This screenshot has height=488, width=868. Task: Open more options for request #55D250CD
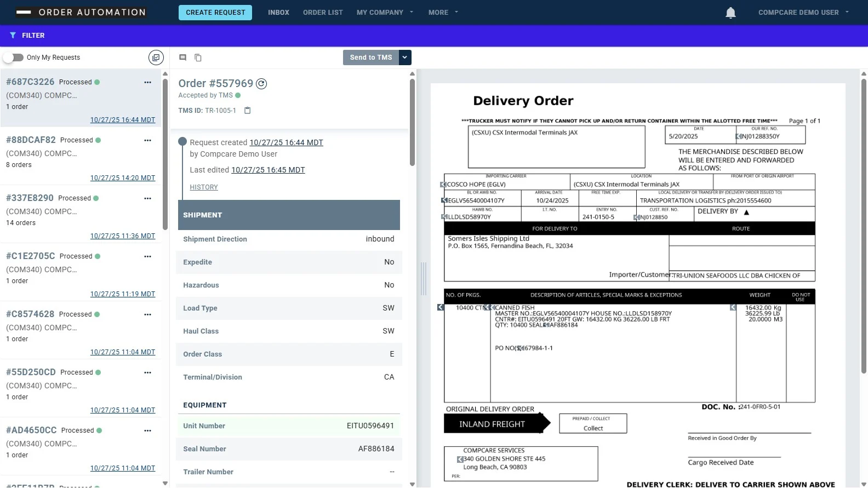point(147,372)
